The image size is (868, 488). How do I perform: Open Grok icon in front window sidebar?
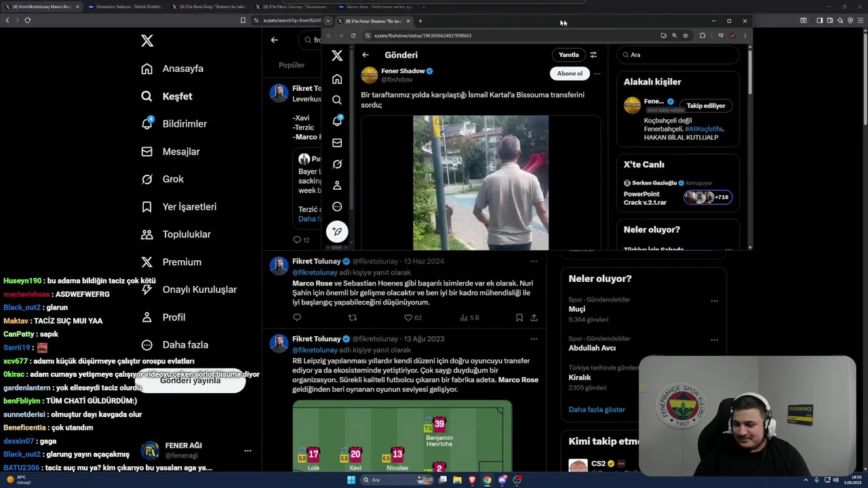(x=337, y=164)
